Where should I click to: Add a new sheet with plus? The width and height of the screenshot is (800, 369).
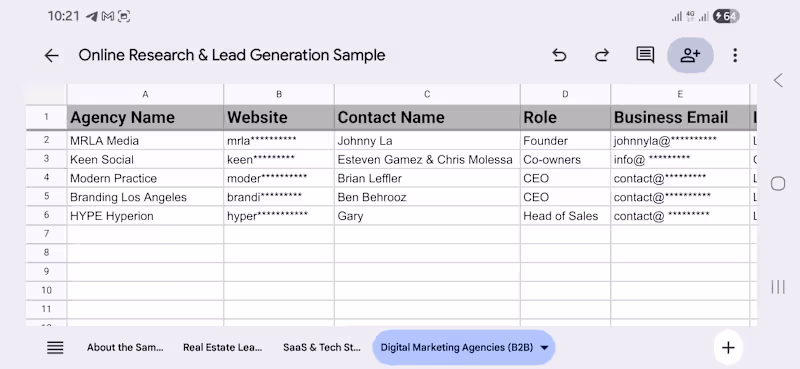click(728, 348)
